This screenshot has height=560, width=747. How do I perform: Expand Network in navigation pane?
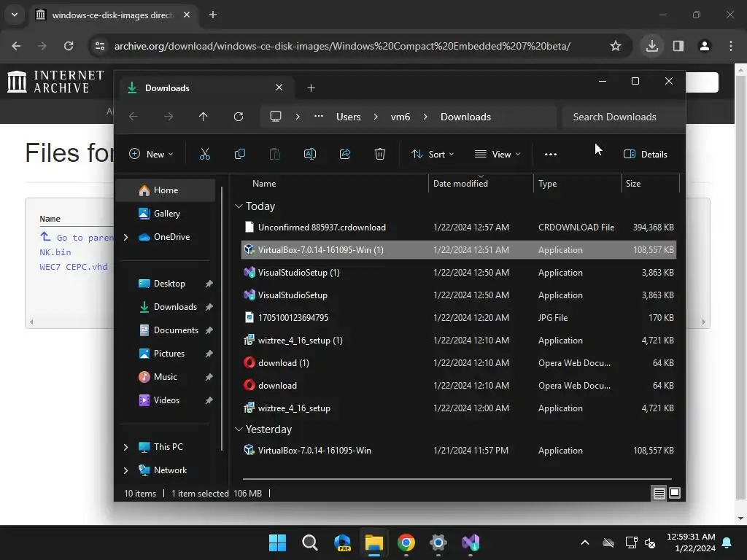click(x=125, y=470)
